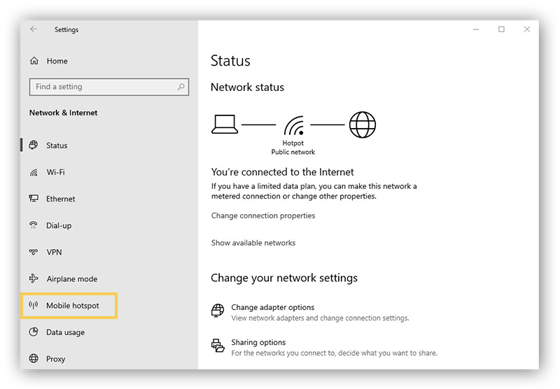The width and height of the screenshot is (560, 389).
Task: Click the Home house icon
Action: click(34, 61)
